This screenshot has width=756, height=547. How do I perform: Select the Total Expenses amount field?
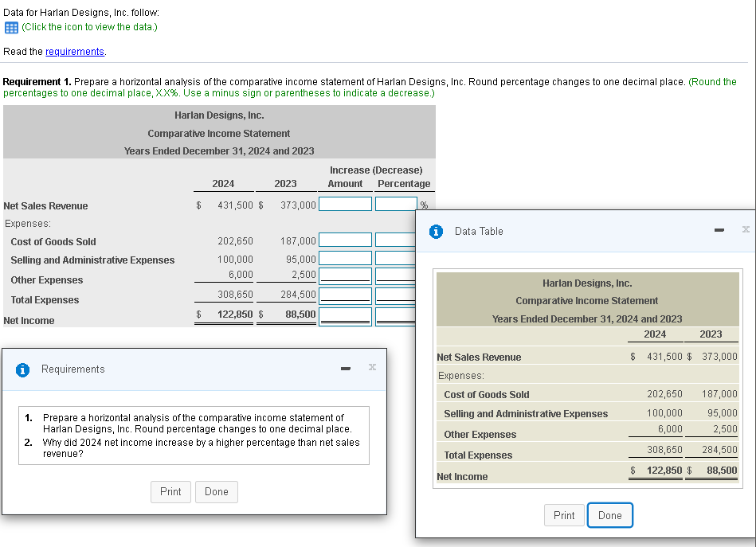point(345,295)
